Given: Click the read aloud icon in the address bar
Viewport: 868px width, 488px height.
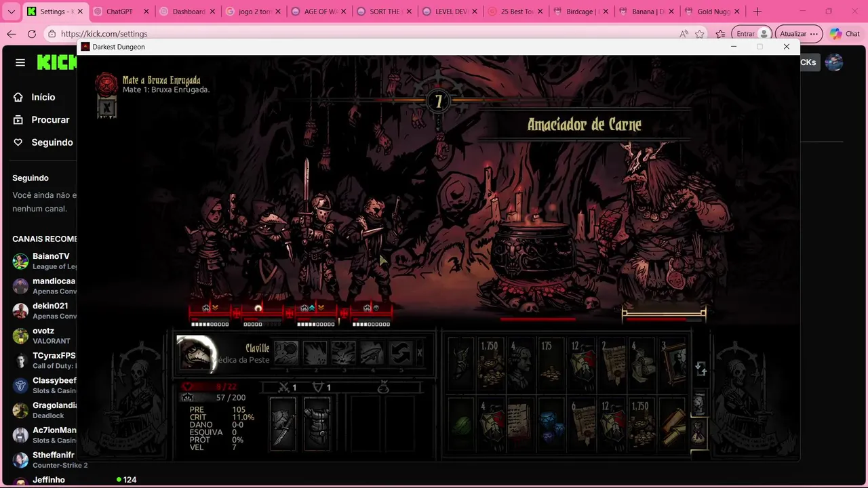Looking at the screenshot, I should 683,34.
